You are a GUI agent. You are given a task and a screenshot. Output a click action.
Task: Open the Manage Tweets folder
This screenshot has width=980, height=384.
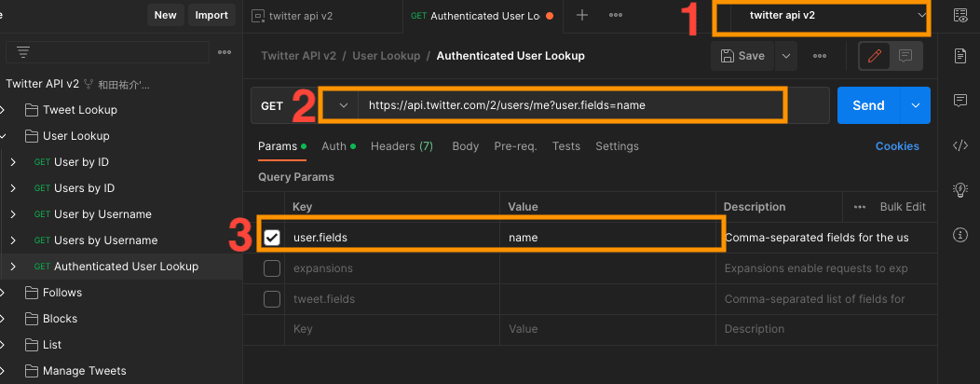pyautogui.click(x=75, y=371)
